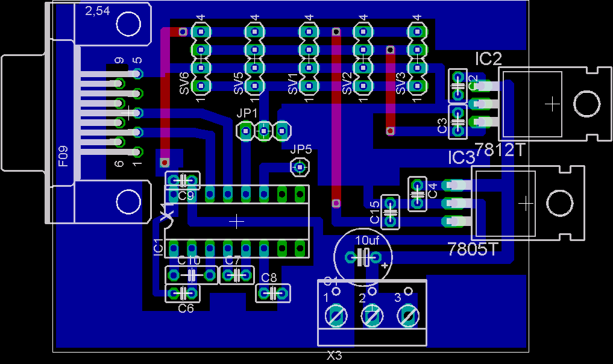
Task: Click screw terminal 1 on X3
Action: click(336, 315)
